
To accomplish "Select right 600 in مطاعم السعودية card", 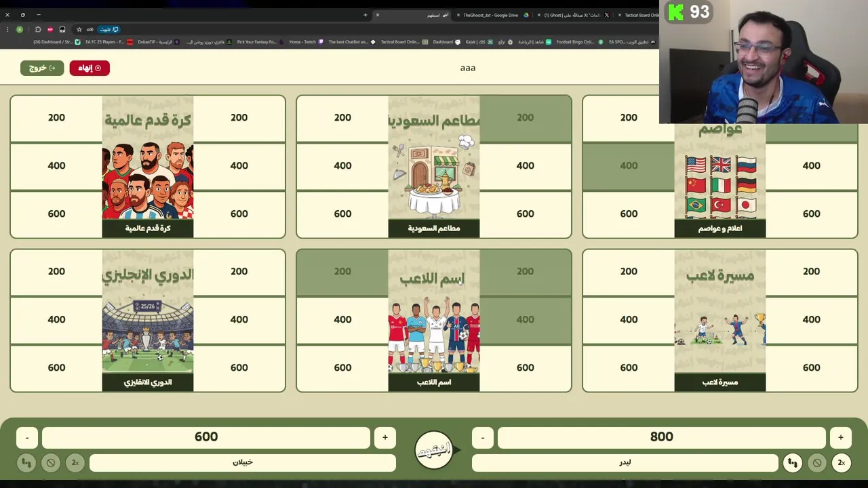I will [x=525, y=214].
